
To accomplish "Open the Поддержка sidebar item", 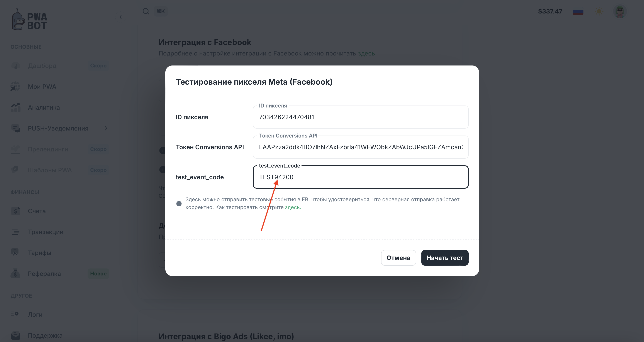I will (x=45, y=335).
